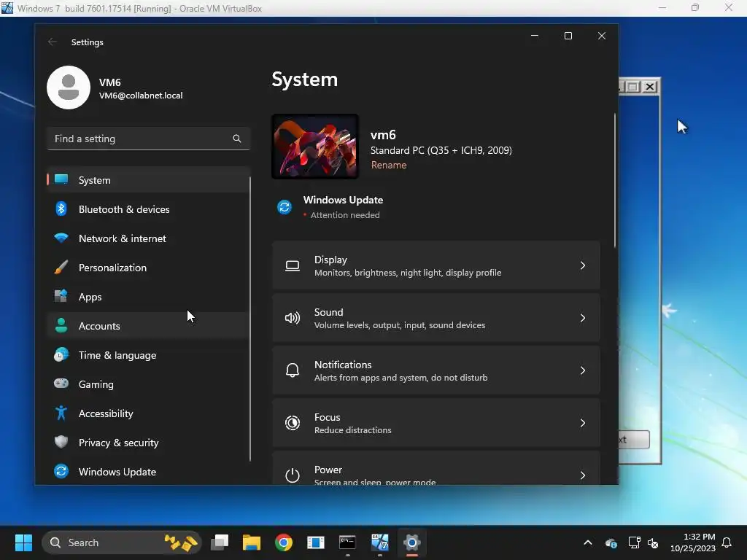Click the Power icon in the list
747x560 pixels.
click(292, 475)
